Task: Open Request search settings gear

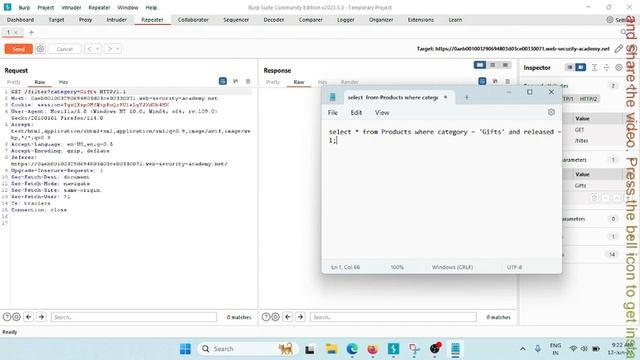Action: [x=16, y=317]
